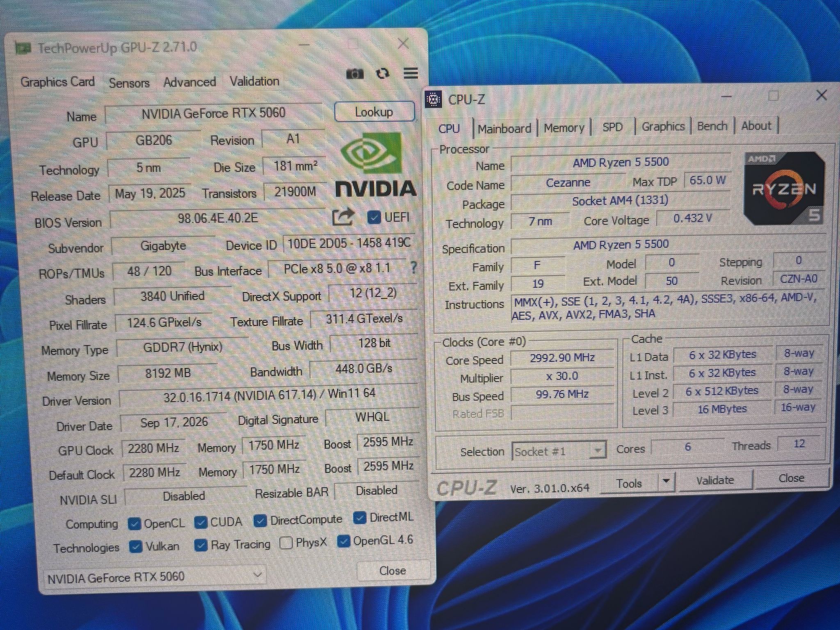Open the Bench tab in CPU-Z
840x630 pixels.
coord(712,126)
